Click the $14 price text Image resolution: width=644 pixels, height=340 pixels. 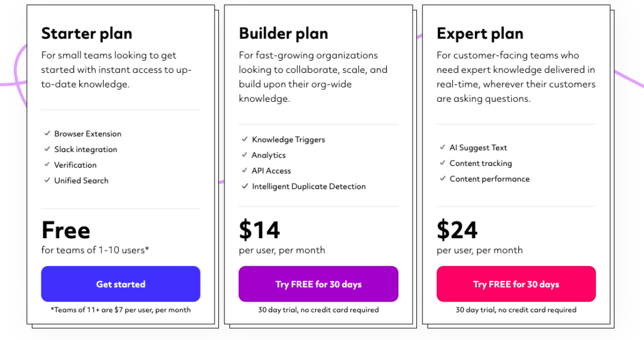[x=259, y=229]
